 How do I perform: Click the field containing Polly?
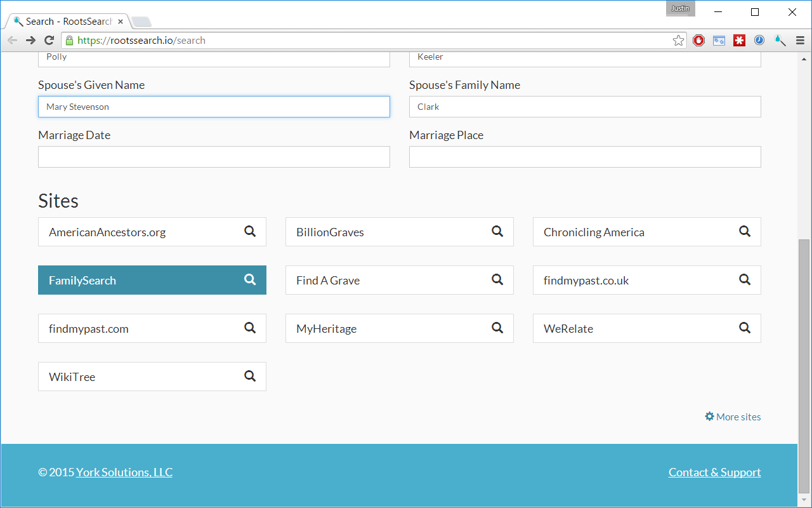pos(214,58)
